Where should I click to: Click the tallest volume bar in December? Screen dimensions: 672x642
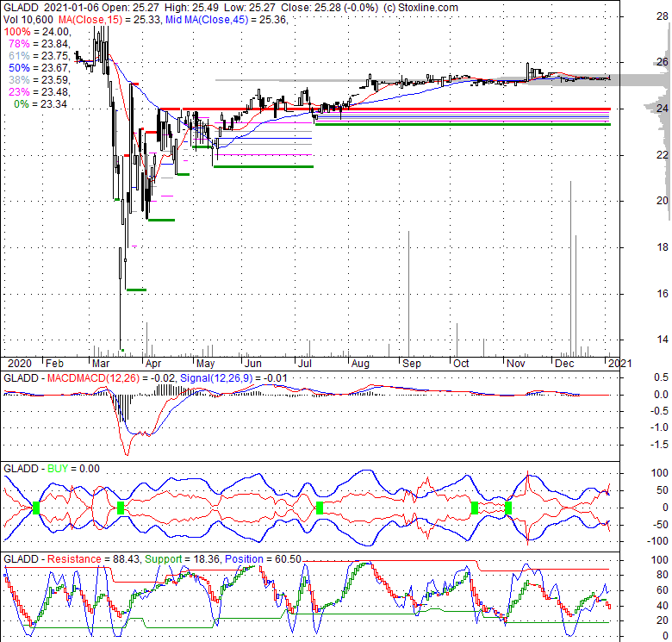(x=570, y=269)
